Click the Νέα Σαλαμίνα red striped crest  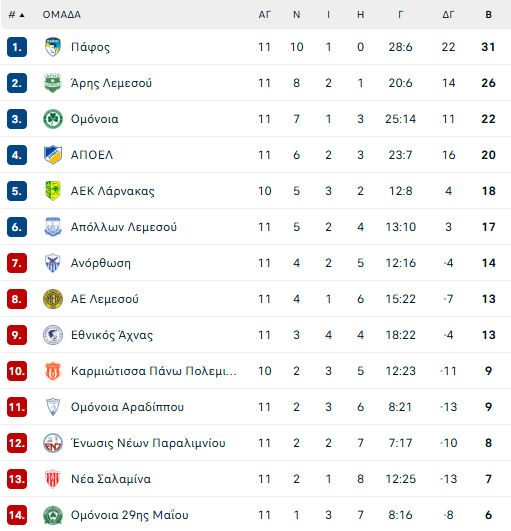53,479
